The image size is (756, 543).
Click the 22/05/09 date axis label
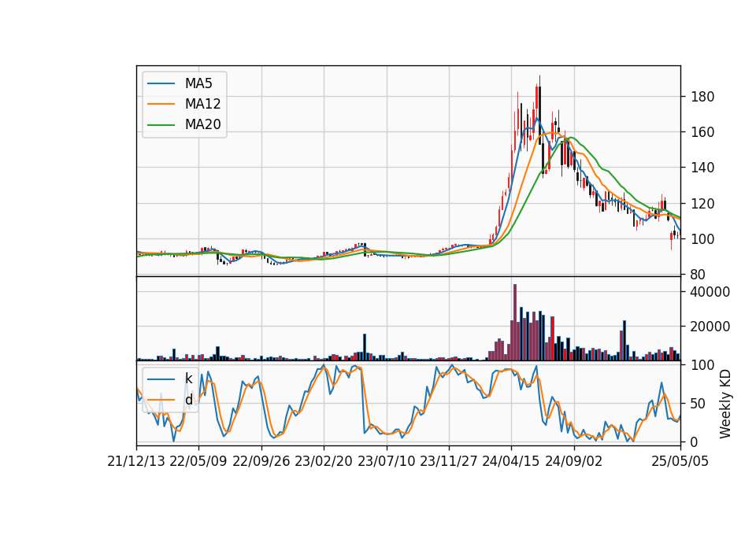click(198, 461)
